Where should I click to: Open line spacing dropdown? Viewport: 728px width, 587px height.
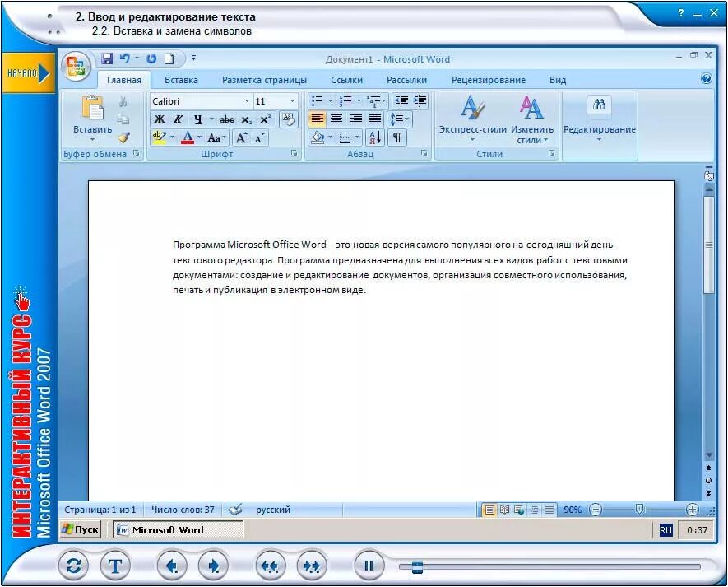[400, 119]
